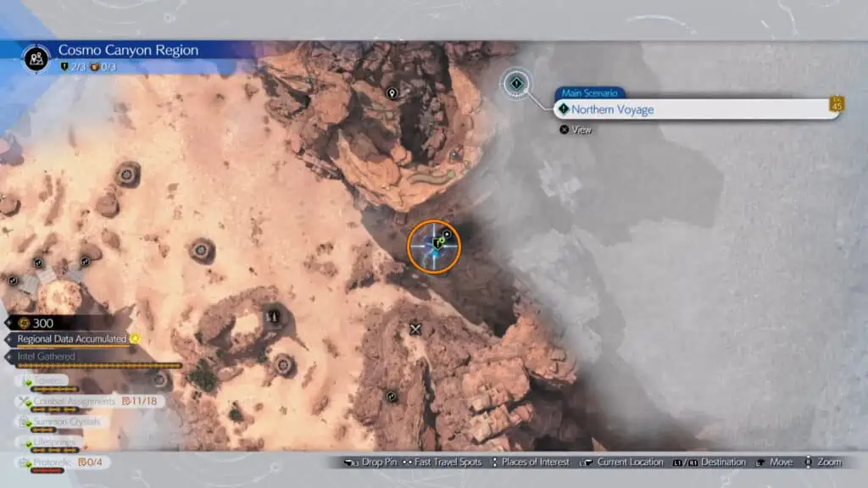
Task: Click the diamond icon left of Northern Voyage
Action: 564,109
